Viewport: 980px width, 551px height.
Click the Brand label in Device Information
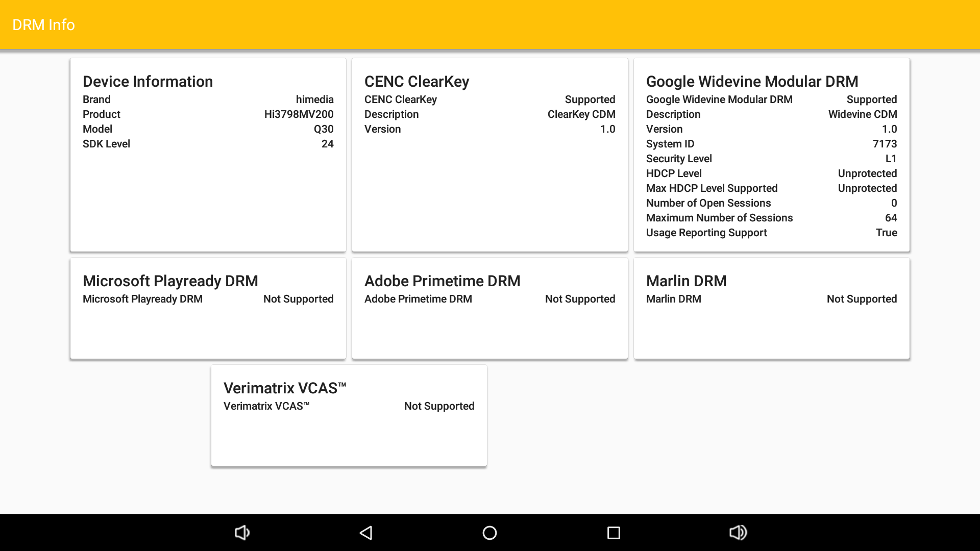click(x=96, y=99)
